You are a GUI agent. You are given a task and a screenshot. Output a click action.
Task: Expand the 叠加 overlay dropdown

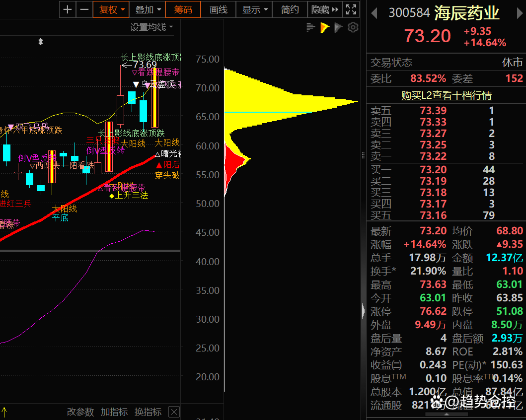tap(148, 9)
